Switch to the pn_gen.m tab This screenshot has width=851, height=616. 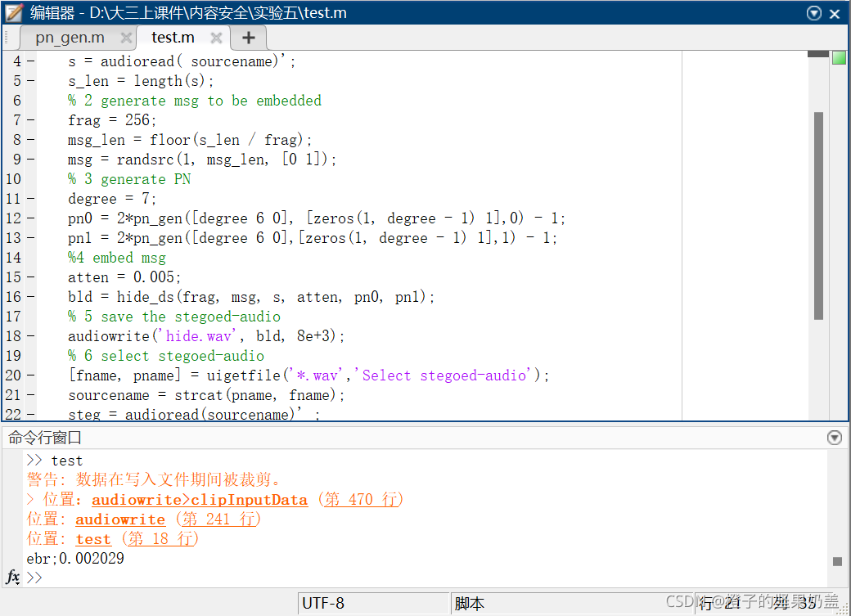click(70, 38)
